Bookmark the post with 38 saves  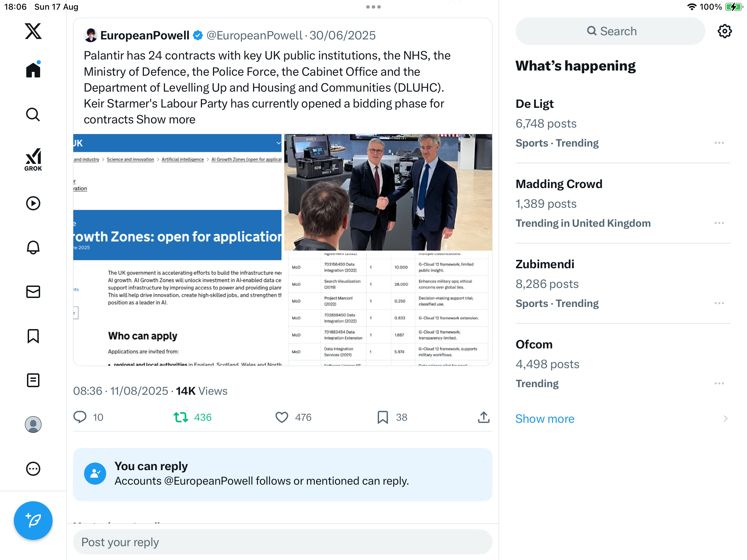point(382,417)
